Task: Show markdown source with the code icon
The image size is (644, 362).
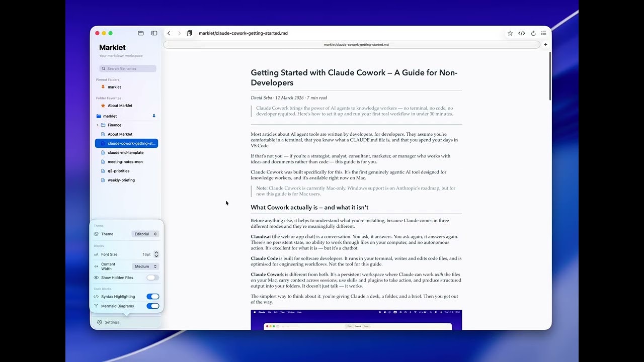Action: tap(522, 33)
